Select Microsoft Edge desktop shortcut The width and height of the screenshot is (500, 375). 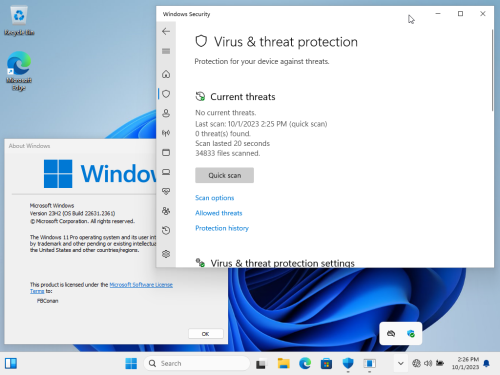19,71
